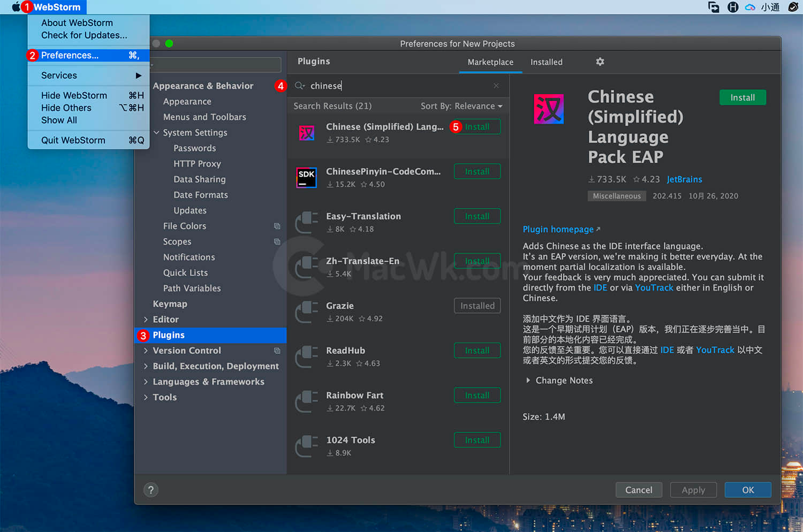
Task: Open the Sort By Relevance dropdown
Action: tap(461, 106)
